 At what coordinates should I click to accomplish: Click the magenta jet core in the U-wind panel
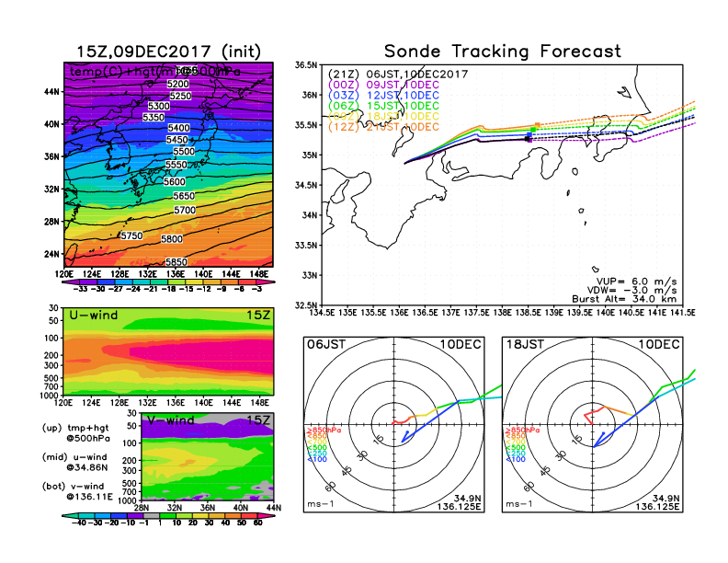(202, 352)
